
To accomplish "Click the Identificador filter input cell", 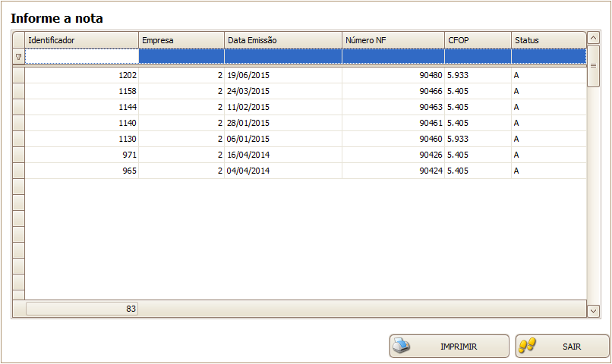I will [x=82, y=56].
